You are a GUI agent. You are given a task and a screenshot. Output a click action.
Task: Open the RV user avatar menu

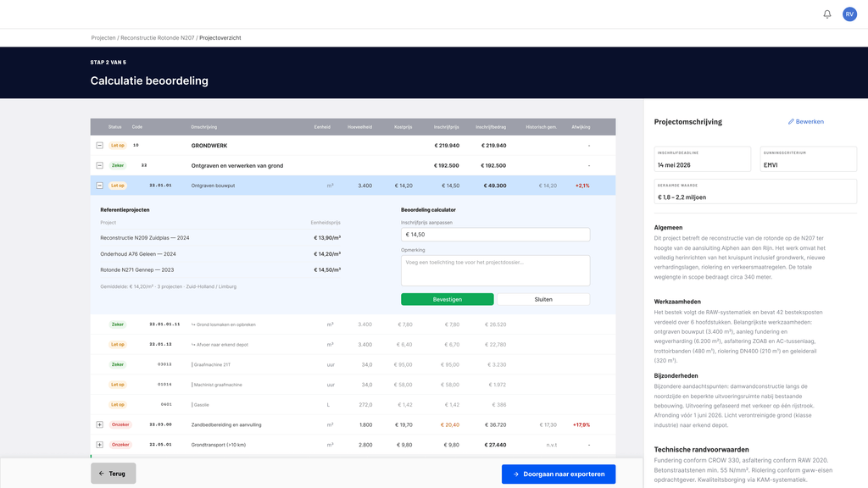coord(849,14)
